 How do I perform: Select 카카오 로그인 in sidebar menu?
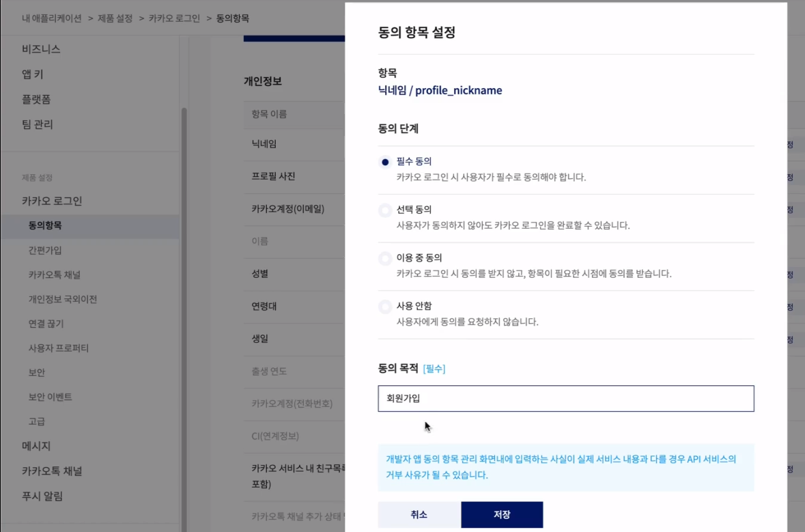[x=52, y=201]
